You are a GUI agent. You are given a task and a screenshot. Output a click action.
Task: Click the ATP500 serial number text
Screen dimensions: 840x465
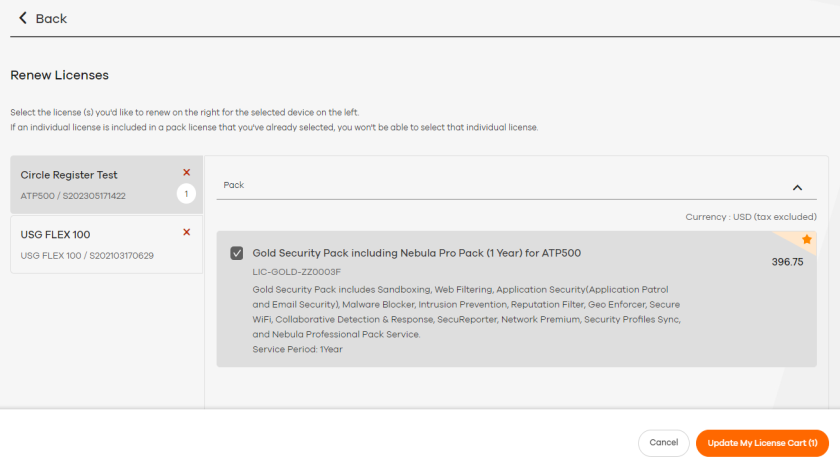tap(73, 196)
